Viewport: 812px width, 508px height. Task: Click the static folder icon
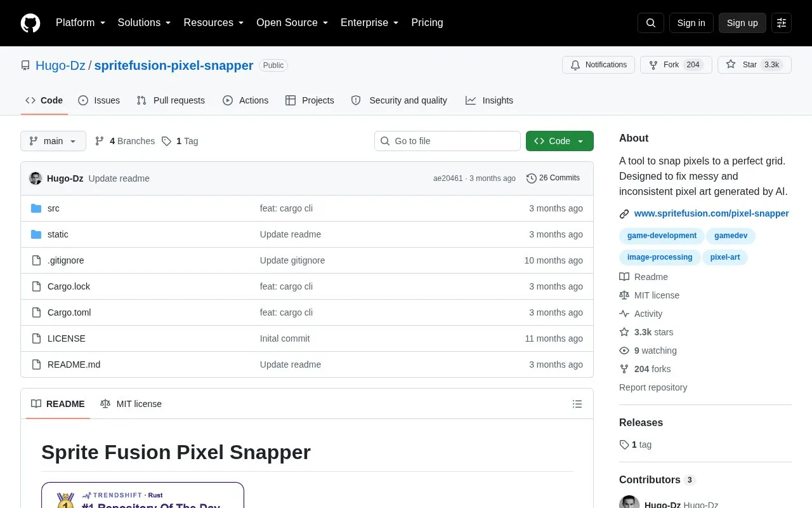coord(36,234)
